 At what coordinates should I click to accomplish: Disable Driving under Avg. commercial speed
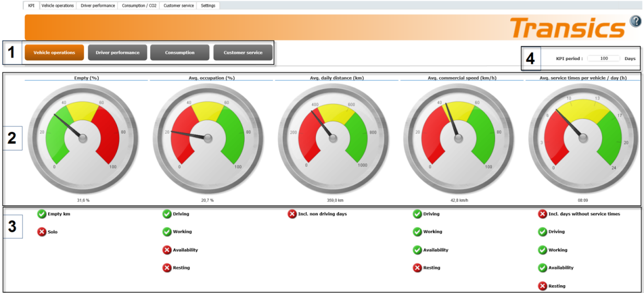tap(417, 214)
